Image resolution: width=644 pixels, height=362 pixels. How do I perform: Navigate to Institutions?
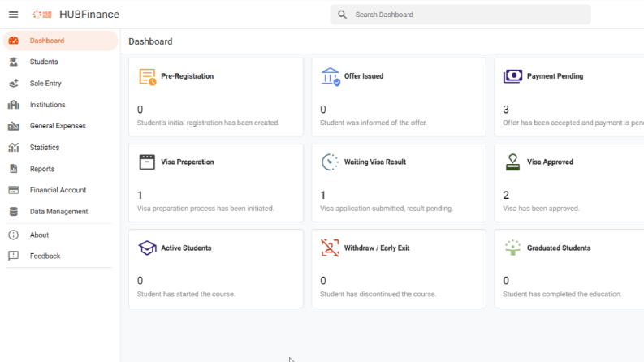(60, 105)
